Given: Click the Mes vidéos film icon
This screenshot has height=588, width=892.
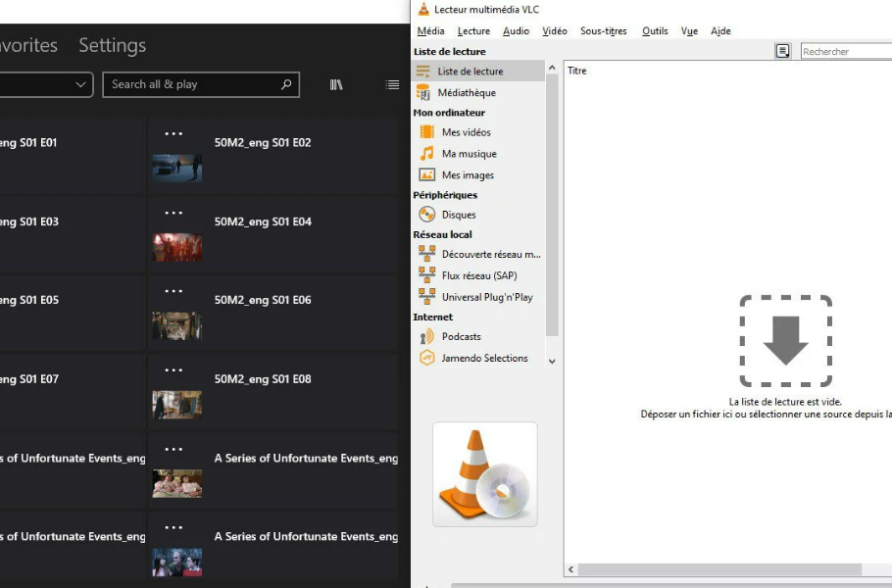Looking at the screenshot, I should [426, 132].
